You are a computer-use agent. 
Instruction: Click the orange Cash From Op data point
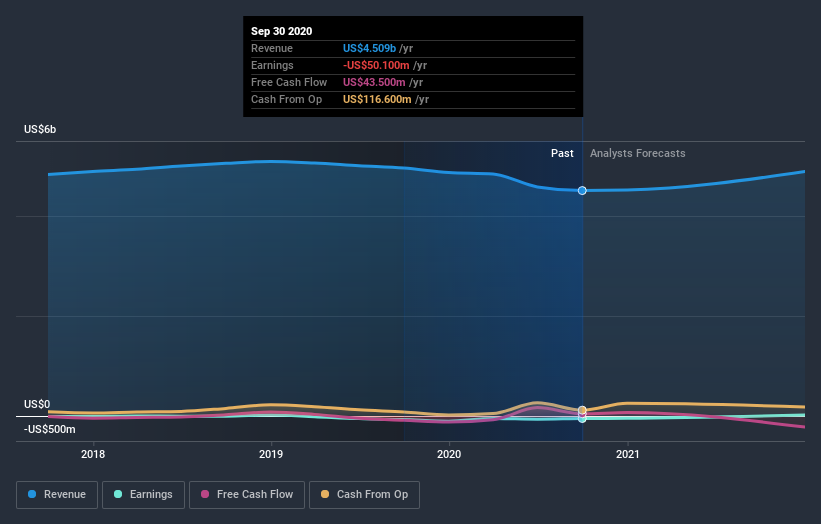(582, 410)
